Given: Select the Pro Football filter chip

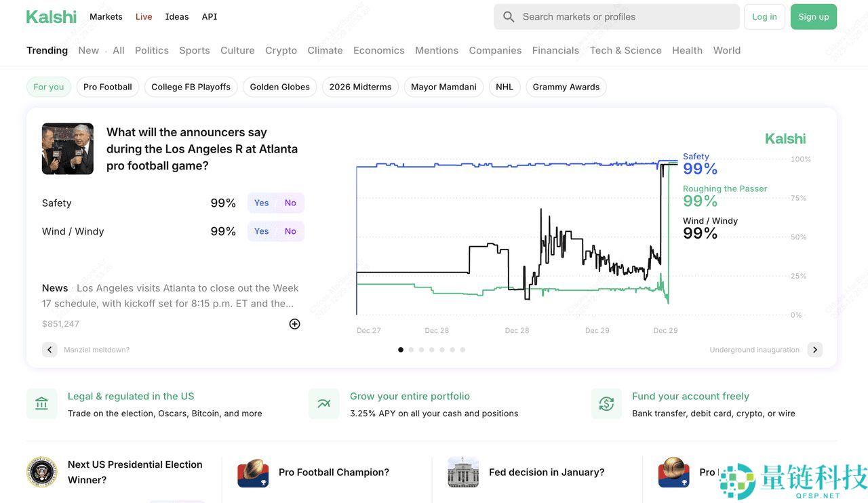Looking at the screenshot, I should click(108, 87).
